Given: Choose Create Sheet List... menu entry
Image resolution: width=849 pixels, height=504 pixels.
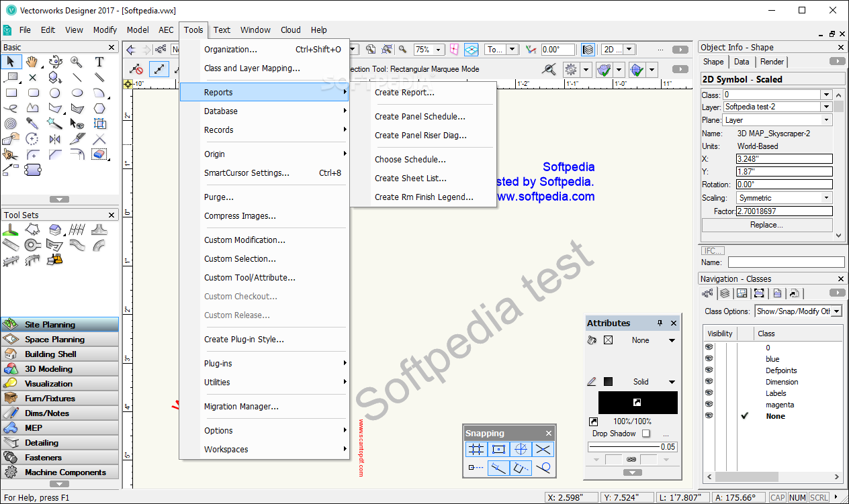Looking at the screenshot, I should click(x=410, y=179).
